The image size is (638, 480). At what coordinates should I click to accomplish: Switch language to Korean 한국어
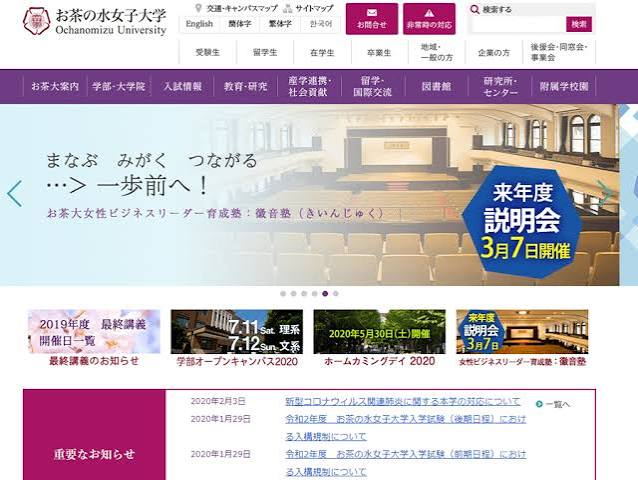point(321,24)
